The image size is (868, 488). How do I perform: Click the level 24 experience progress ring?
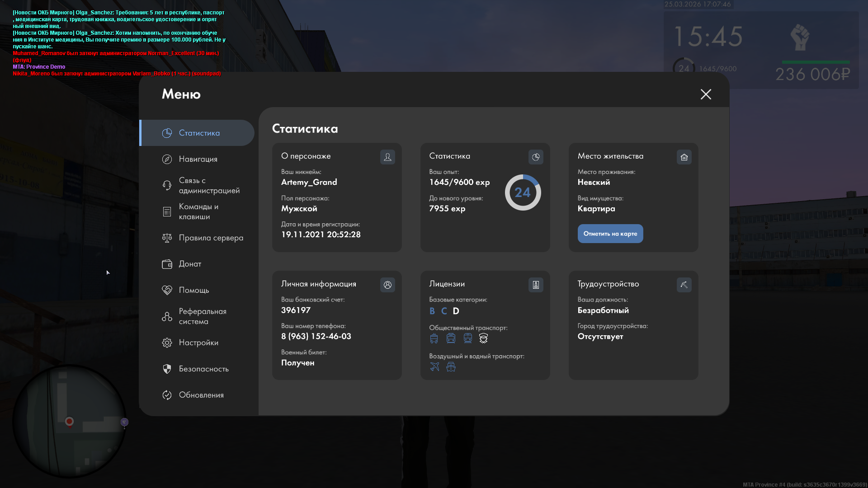click(x=523, y=192)
